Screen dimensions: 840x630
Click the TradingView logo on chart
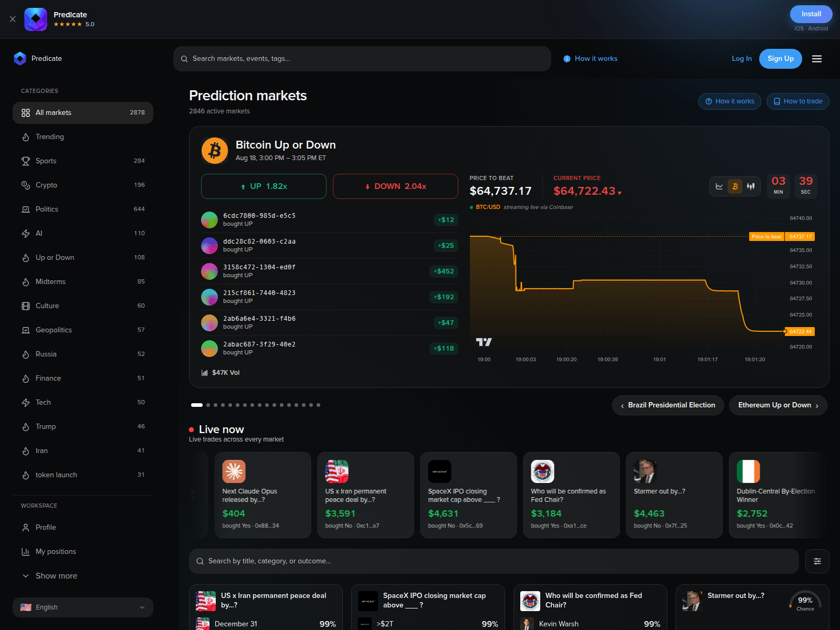coord(484,342)
